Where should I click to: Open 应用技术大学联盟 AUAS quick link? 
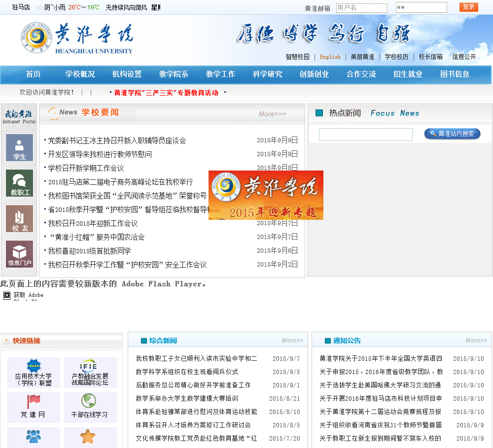34,373
